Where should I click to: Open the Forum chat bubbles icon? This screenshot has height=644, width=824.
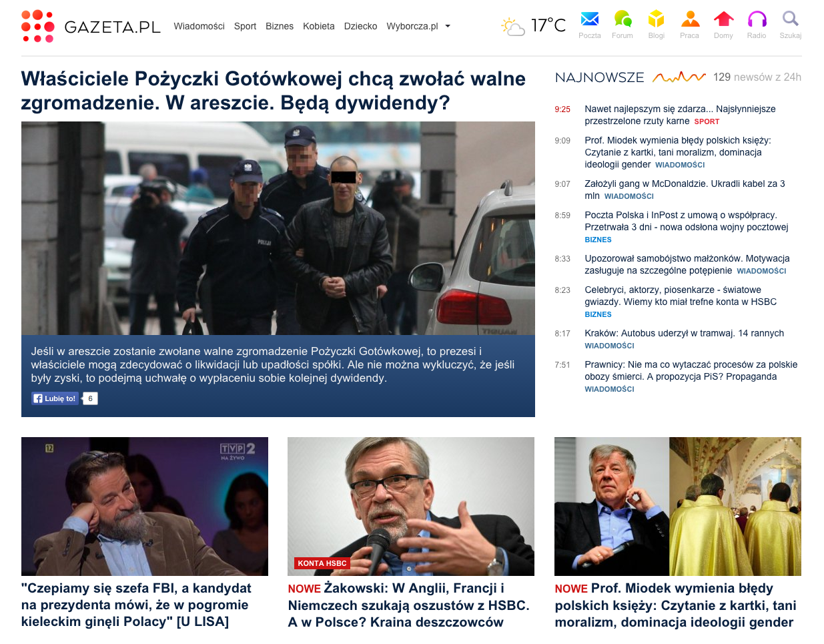point(623,19)
